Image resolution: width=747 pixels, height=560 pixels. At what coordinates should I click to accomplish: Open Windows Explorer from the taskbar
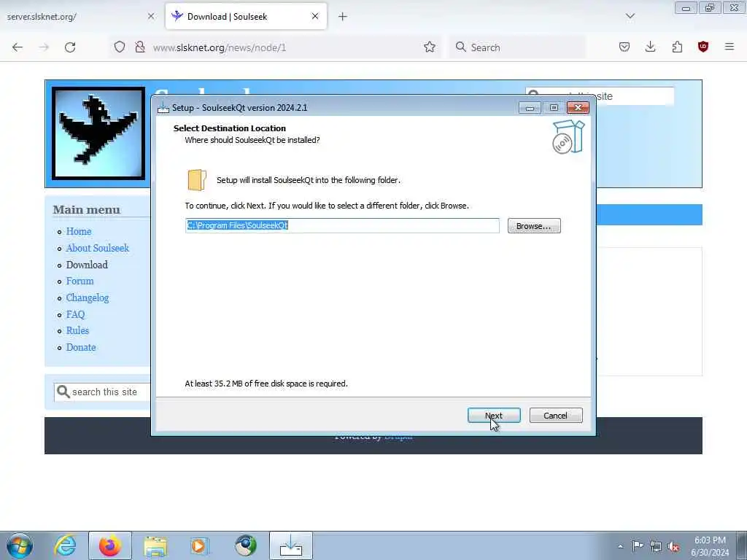coord(155,545)
